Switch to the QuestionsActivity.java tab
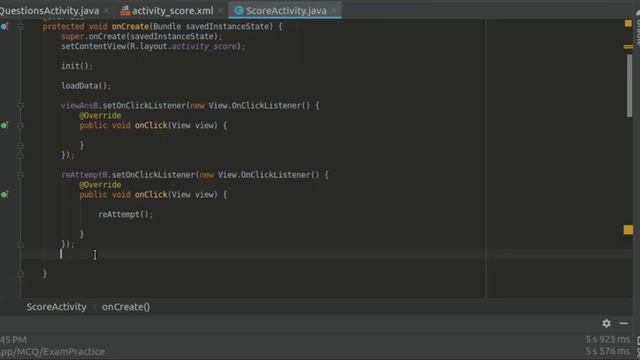This screenshot has height=360, width=640. pos(49,11)
